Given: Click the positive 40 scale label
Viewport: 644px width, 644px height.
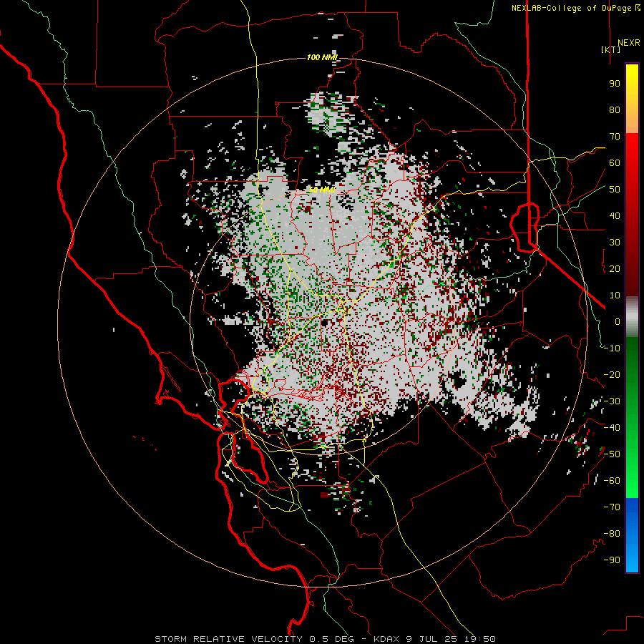Looking at the screenshot, I should (x=615, y=216).
